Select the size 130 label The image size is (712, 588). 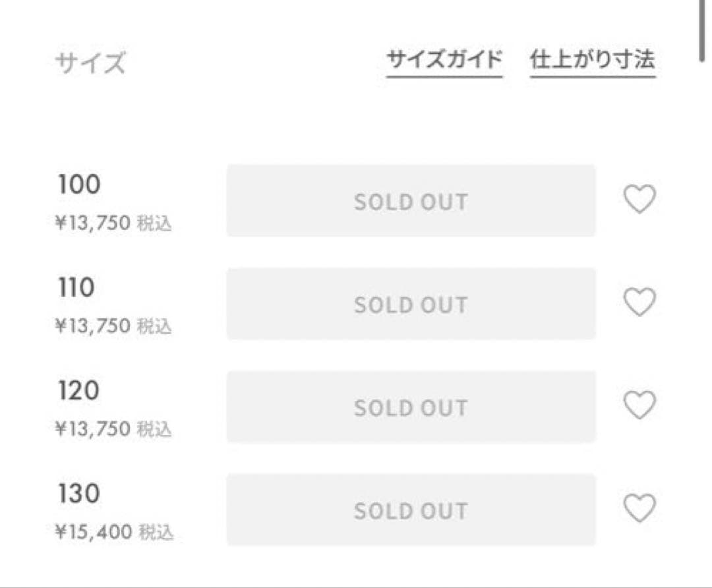pyautogui.click(x=78, y=494)
